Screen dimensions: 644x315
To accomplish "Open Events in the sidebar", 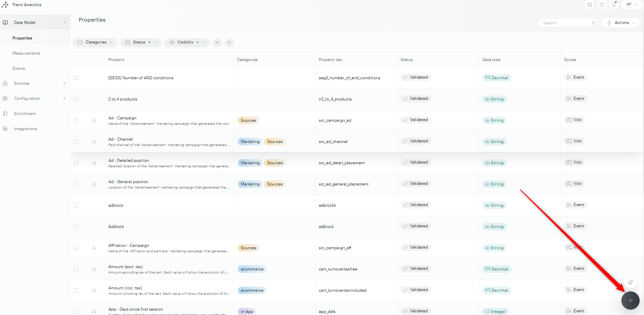I will pos(19,68).
